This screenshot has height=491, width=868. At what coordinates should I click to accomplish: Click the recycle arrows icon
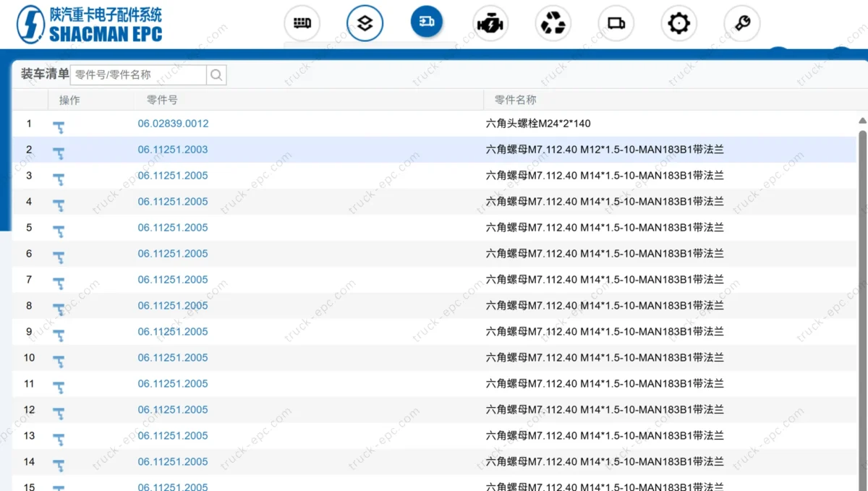click(x=553, y=23)
